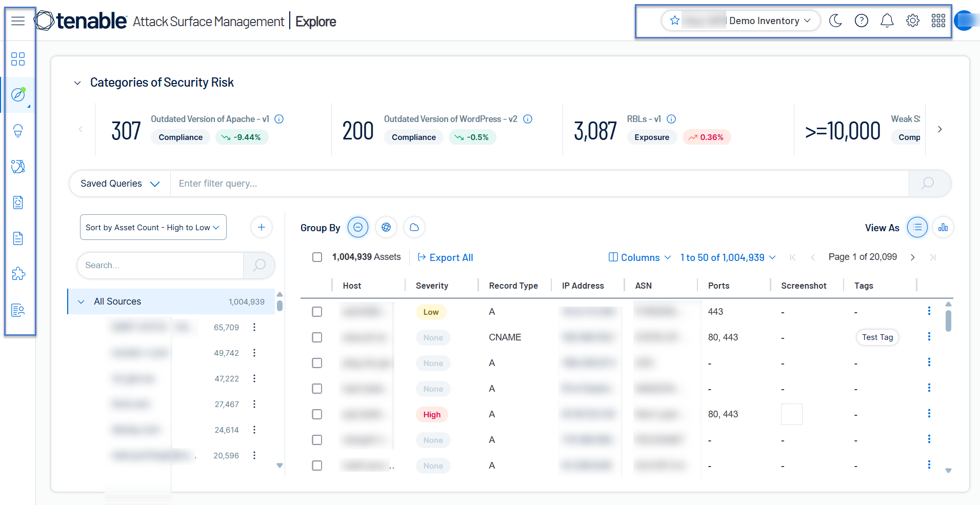980x505 pixels.
Task: Open the help question mark icon
Action: point(862,21)
